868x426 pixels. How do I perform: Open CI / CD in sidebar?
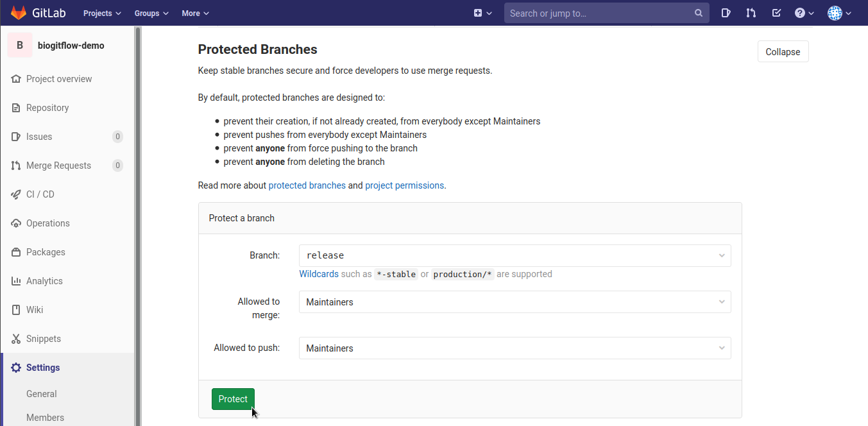coord(40,194)
